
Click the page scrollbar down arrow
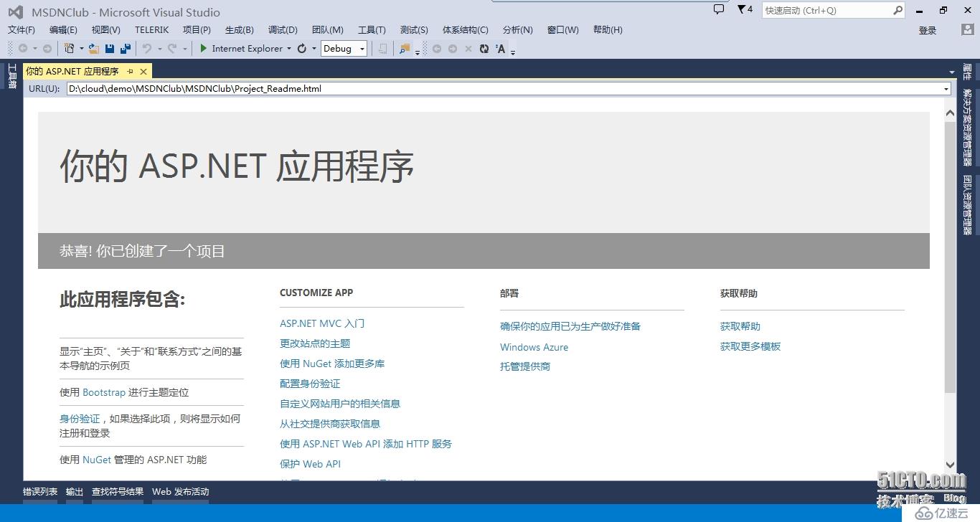coord(950,465)
